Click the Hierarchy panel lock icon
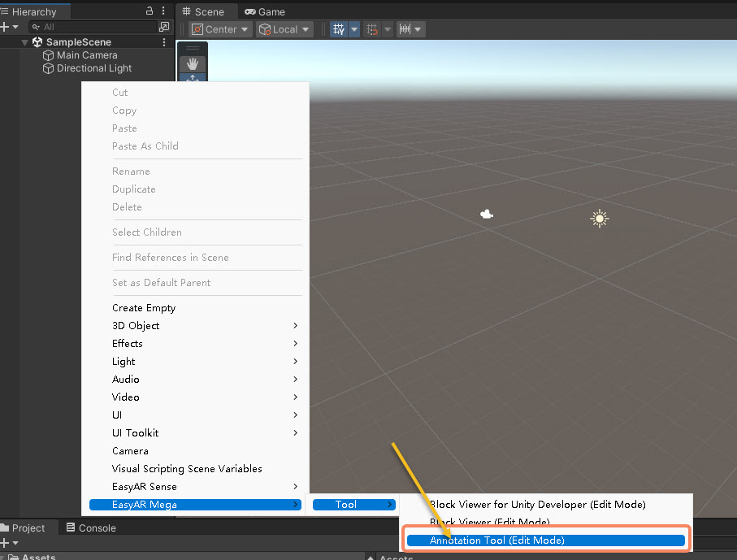The width and height of the screenshot is (737, 560). [x=149, y=11]
